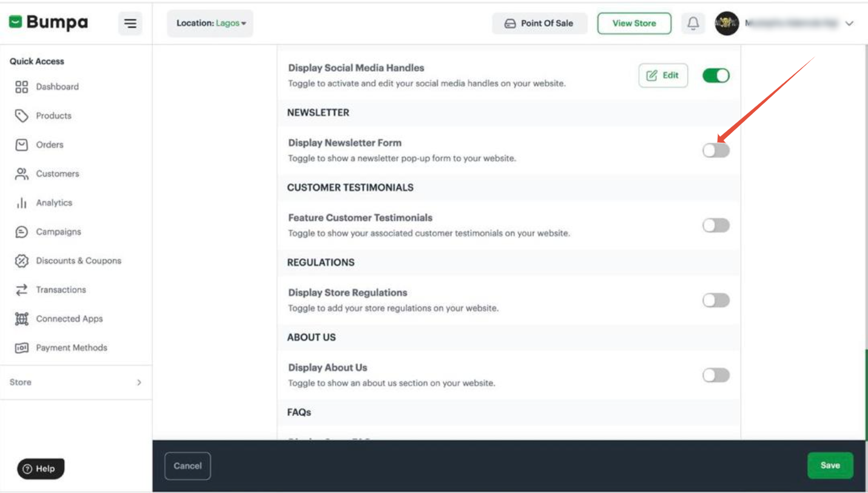
Task: Enable Display Newsletter Form toggle
Action: coord(716,151)
